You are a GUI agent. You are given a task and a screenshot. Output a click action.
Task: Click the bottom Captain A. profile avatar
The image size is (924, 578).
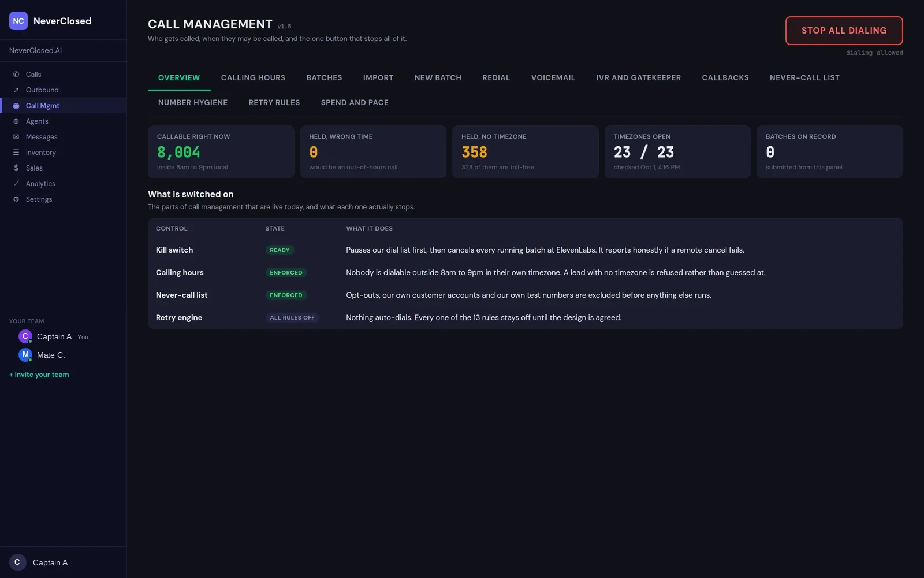point(17,562)
